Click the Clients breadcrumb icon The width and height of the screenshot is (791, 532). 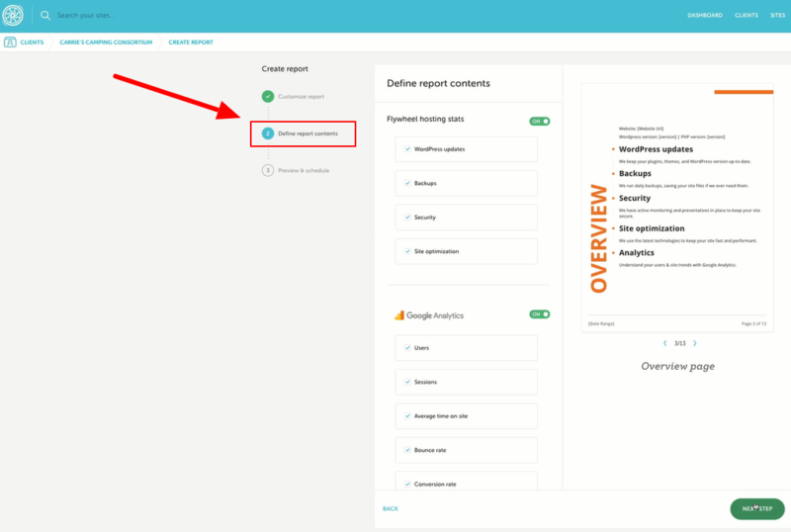coord(10,43)
